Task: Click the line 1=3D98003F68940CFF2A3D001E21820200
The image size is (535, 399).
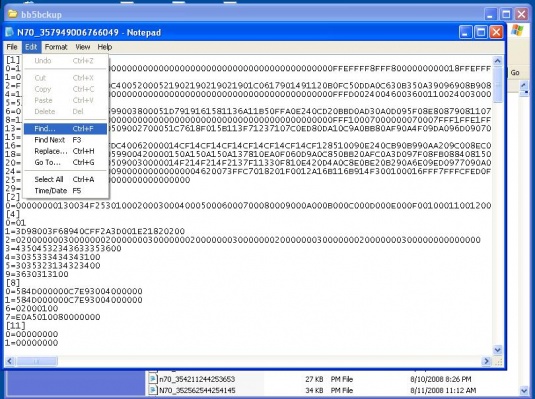Action: 95,231
